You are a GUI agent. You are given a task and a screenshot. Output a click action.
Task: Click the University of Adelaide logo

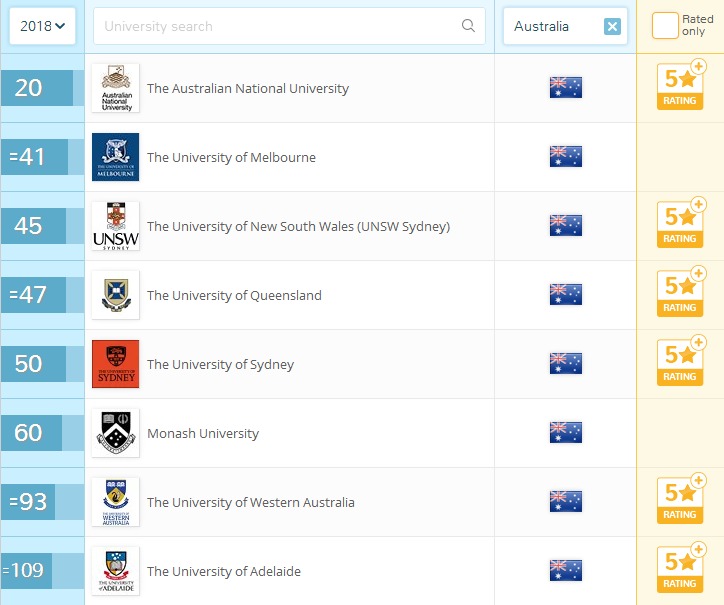pyautogui.click(x=115, y=571)
